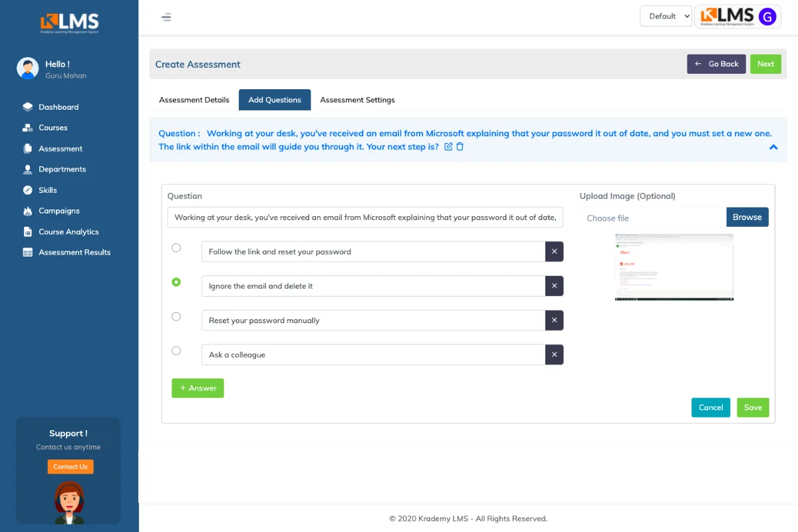Browse for an image file to upload
The width and height of the screenshot is (798, 532).
pyautogui.click(x=747, y=217)
